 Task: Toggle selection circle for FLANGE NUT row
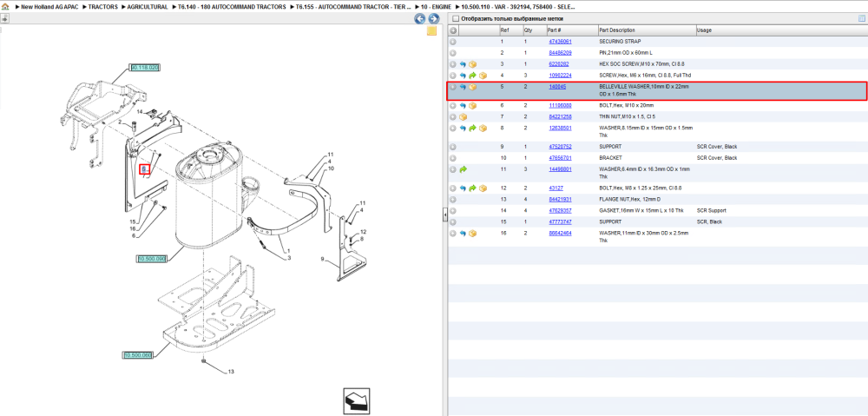coord(453,200)
